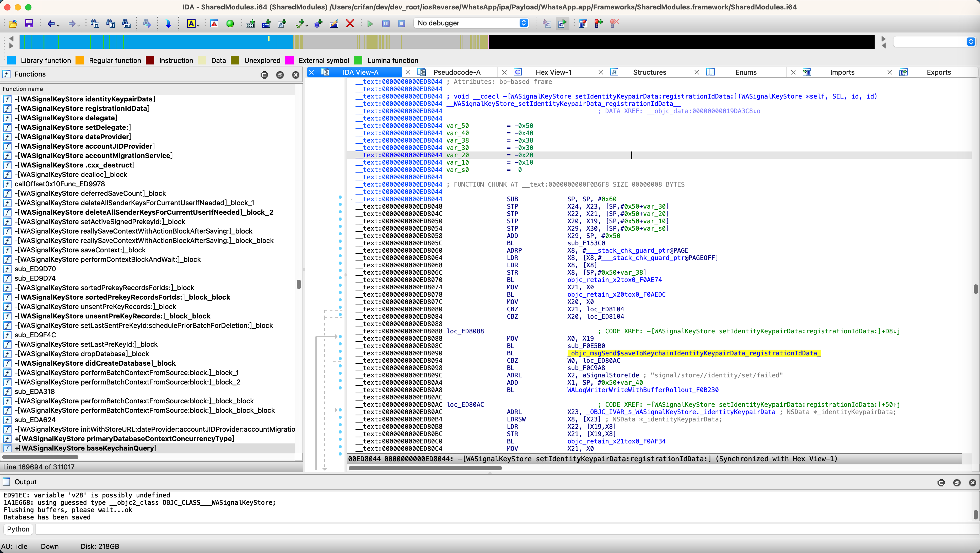
Task: Click the yellow position marker in navigation band
Action: pos(268,39)
